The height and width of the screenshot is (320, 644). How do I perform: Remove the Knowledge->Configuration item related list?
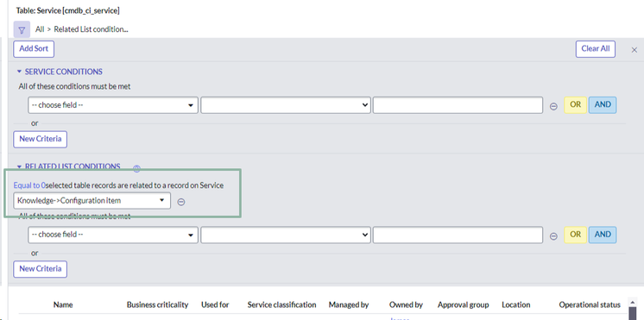coord(181,202)
